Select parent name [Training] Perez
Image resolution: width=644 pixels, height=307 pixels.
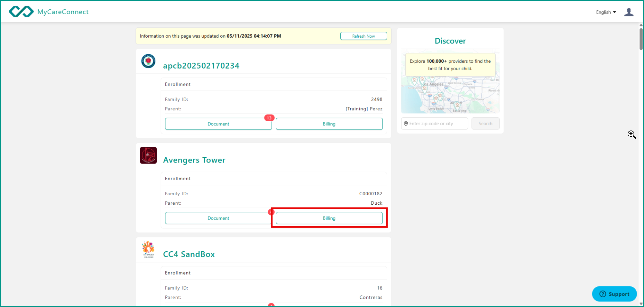(364, 109)
